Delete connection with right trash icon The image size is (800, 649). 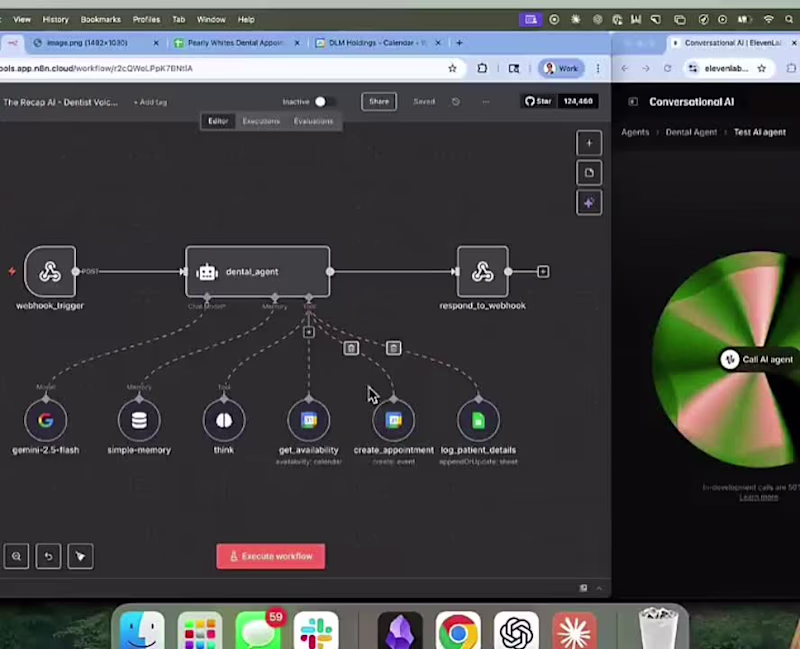(393, 348)
